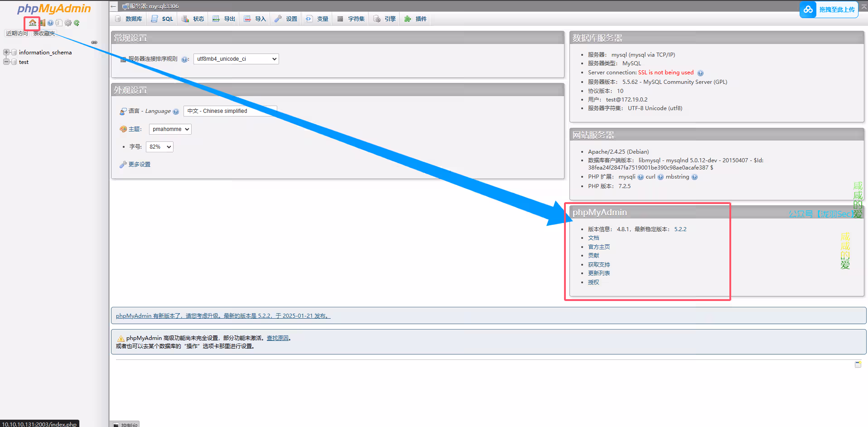Open the SQL tab
The height and width of the screenshot is (427, 868).
162,19
